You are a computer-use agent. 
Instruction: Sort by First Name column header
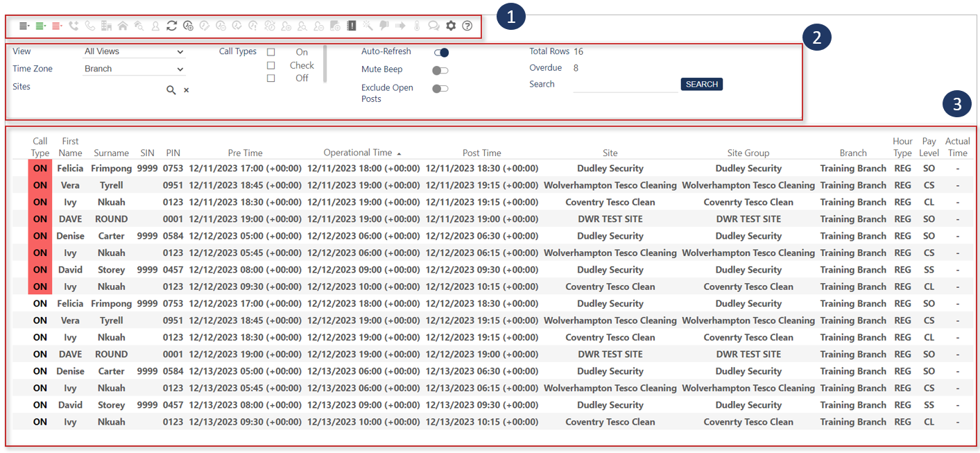coord(70,147)
